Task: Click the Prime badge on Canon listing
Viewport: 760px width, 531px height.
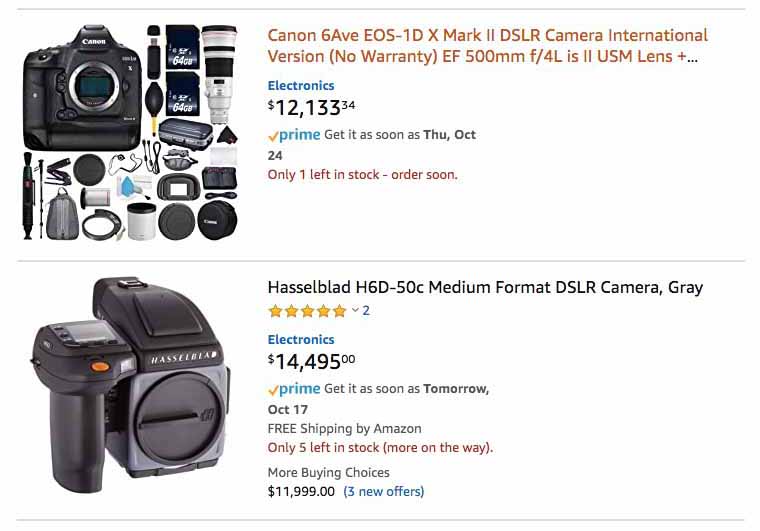Action: pyautogui.click(x=294, y=135)
